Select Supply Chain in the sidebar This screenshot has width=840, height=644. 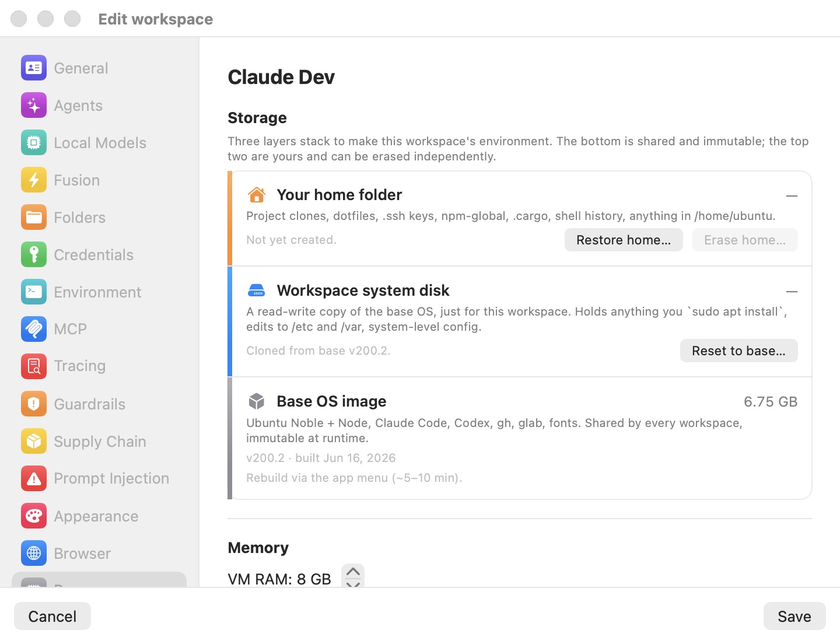point(99,441)
